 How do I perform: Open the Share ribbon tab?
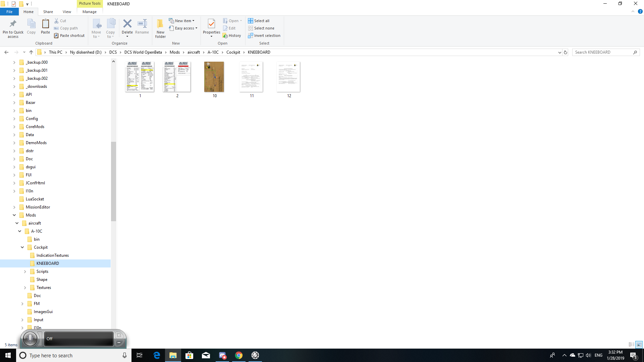tap(48, 12)
